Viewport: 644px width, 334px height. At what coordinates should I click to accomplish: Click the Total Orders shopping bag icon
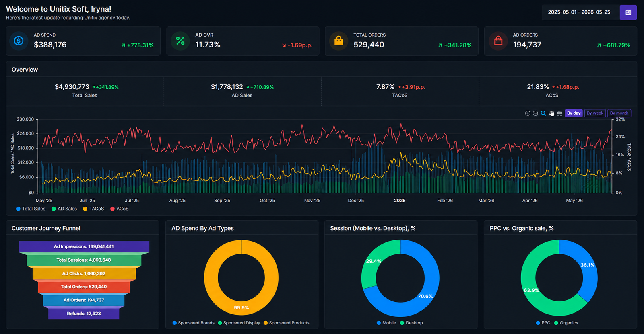pos(339,41)
